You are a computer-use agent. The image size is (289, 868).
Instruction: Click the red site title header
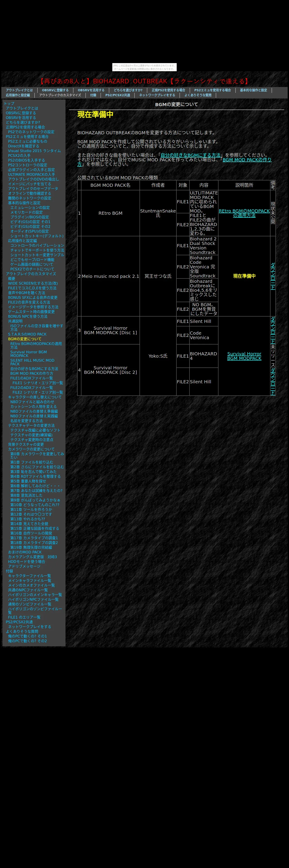coord(144,81)
